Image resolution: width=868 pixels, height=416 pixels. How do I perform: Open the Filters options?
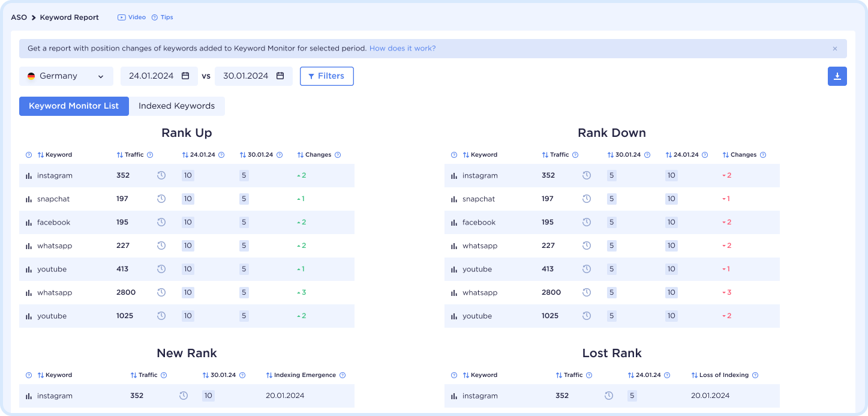(x=326, y=76)
